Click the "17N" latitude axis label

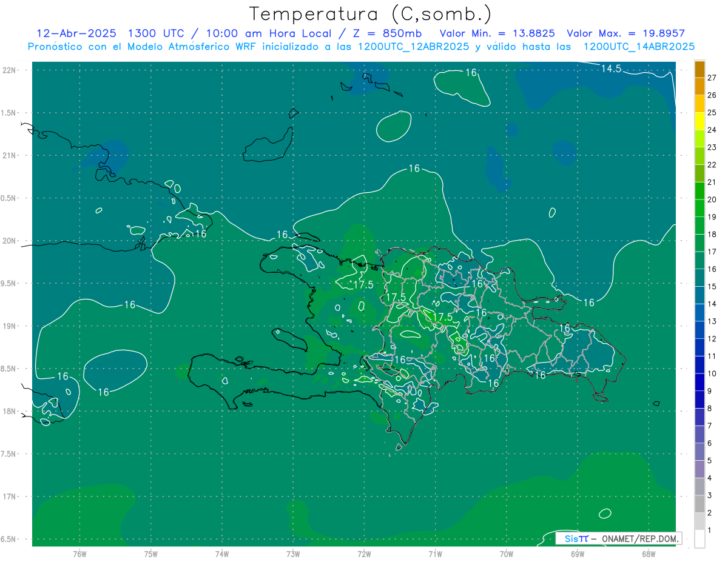(10, 497)
